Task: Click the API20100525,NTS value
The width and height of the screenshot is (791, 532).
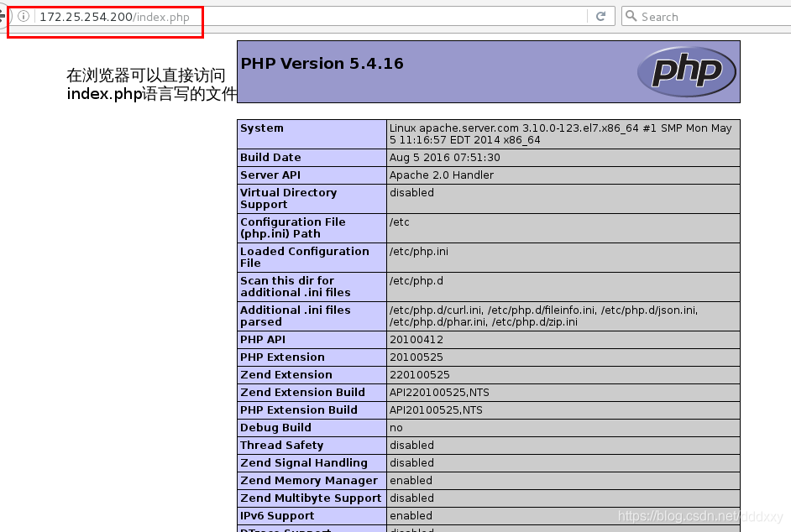Action: point(436,410)
